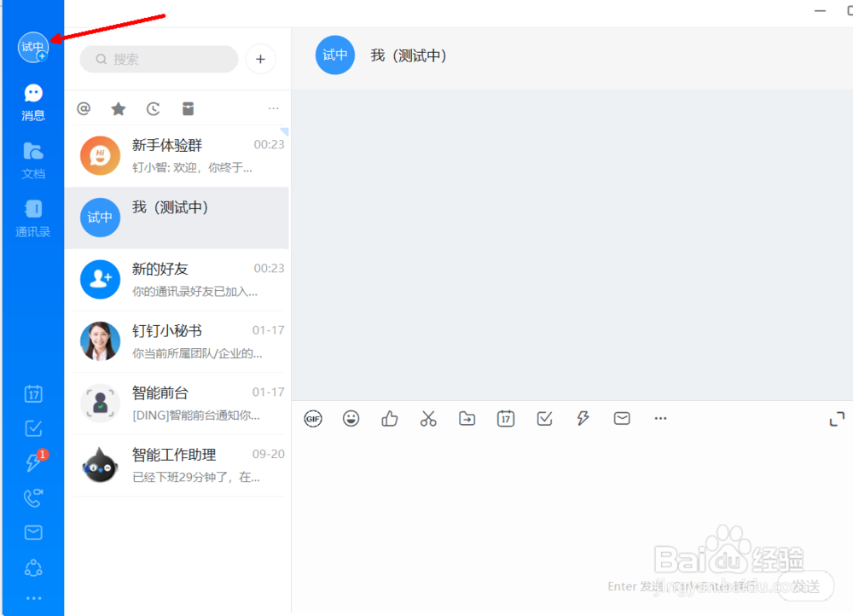
Task: Toggle the @ mentions filter
Action: click(83, 108)
